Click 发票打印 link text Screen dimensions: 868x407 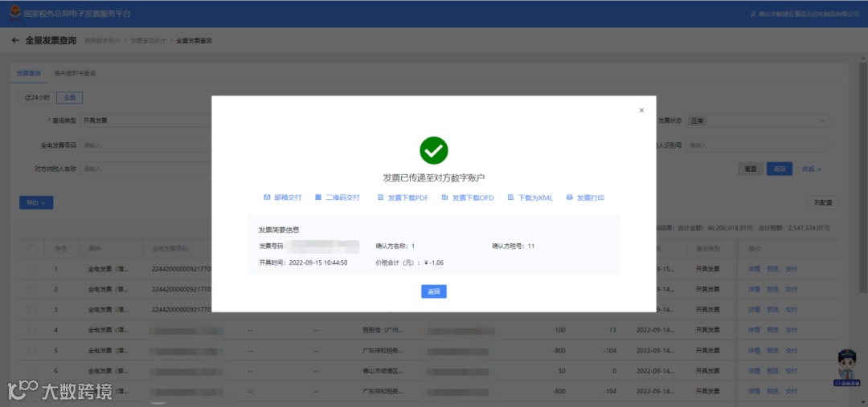tap(591, 197)
